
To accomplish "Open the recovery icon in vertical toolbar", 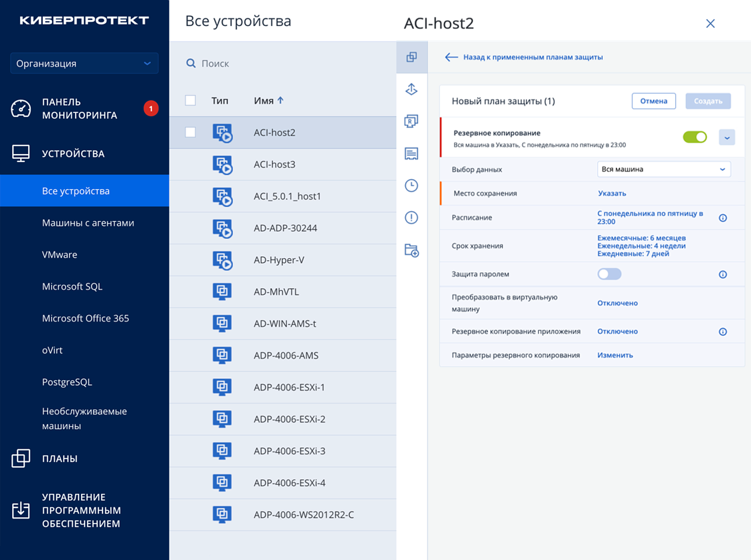I will [x=412, y=121].
